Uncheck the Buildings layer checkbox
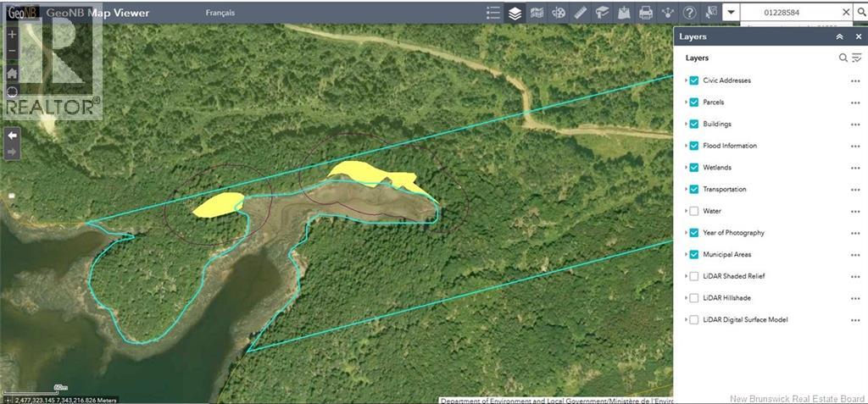 (x=693, y=124)
